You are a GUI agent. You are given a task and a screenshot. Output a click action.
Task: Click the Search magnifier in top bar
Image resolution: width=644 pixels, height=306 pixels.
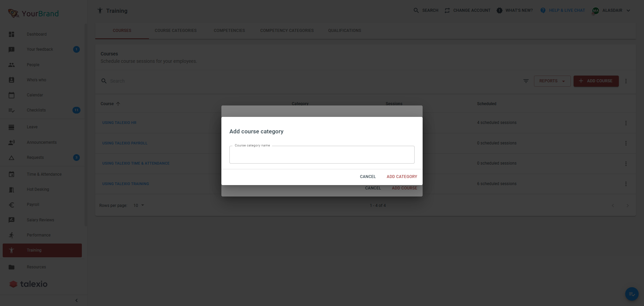tap(416, 10)
